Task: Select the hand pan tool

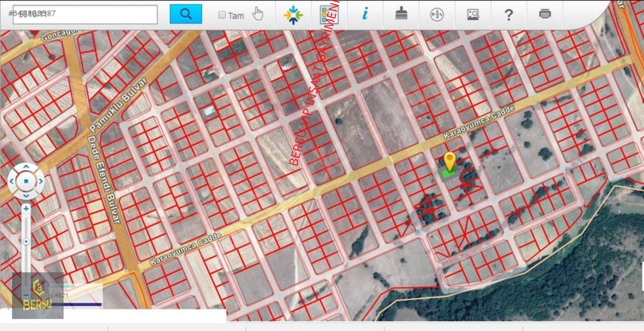Action: tap(257, 14)
